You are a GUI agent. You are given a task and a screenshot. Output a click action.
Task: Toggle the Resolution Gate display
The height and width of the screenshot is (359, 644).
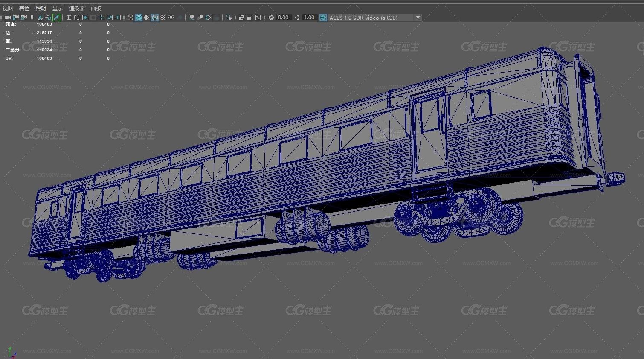(85, 18)
